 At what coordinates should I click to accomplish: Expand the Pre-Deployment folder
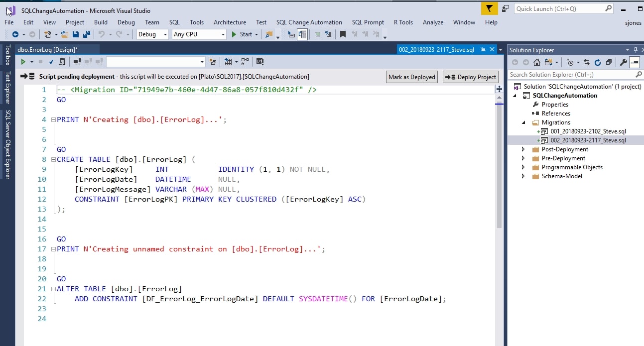click(523, 158)
